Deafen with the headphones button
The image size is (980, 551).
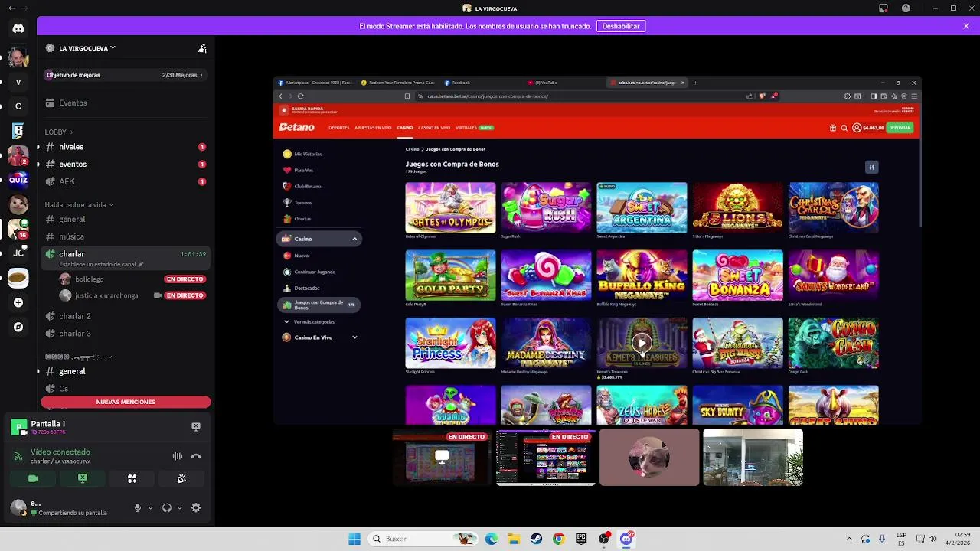pyautogui.click(x=167, y=507)
